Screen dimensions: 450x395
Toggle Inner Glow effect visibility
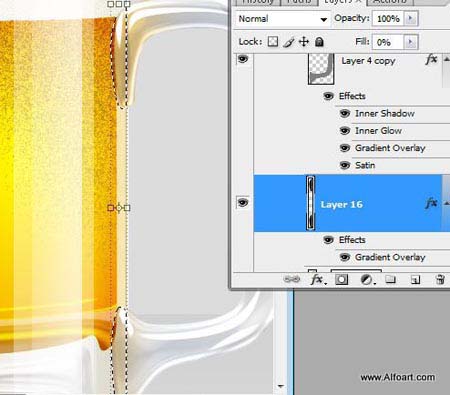345,131
